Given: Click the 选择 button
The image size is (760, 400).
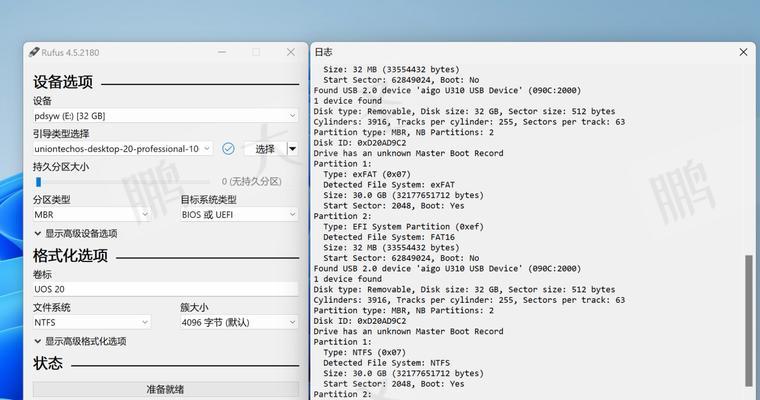Looking at the screenshot, I should pos(265,149).
